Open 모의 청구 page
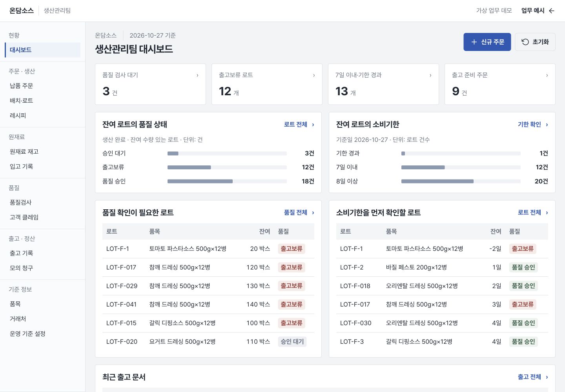Image resolution: width=565 pixels, height=392 pixels. 42,268
